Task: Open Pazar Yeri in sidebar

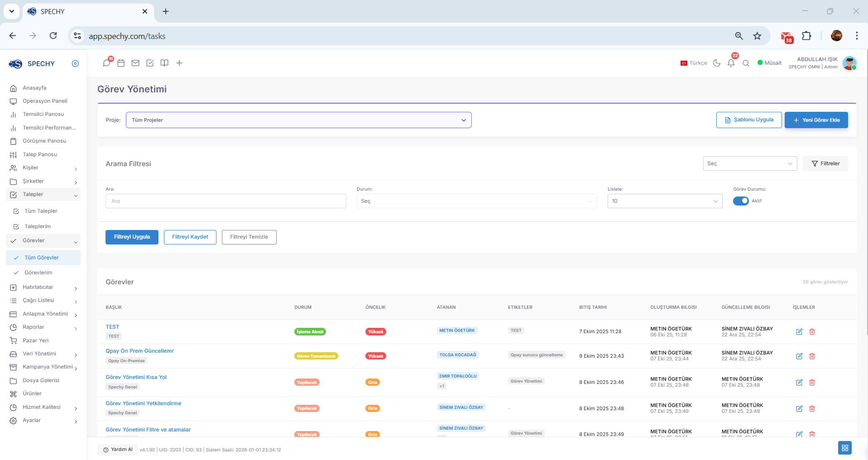Action: [x=35, y=340]
